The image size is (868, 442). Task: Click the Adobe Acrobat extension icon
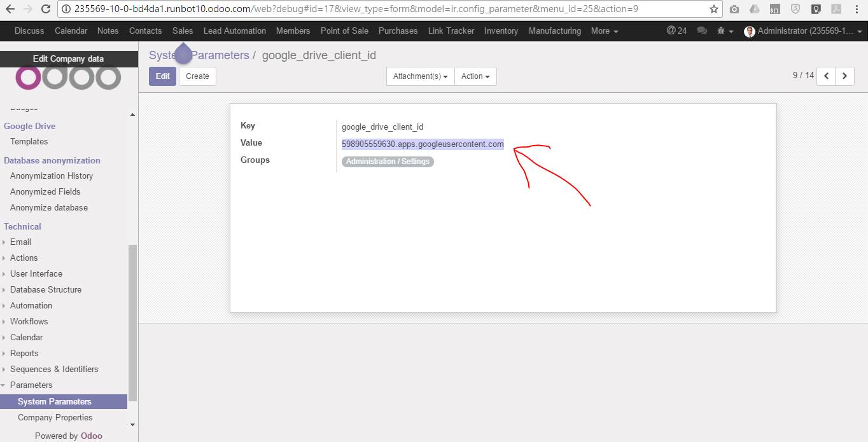click(x=836, y=10)
